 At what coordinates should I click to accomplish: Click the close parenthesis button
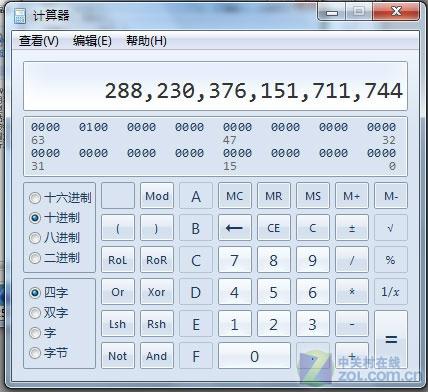point(157,228)
